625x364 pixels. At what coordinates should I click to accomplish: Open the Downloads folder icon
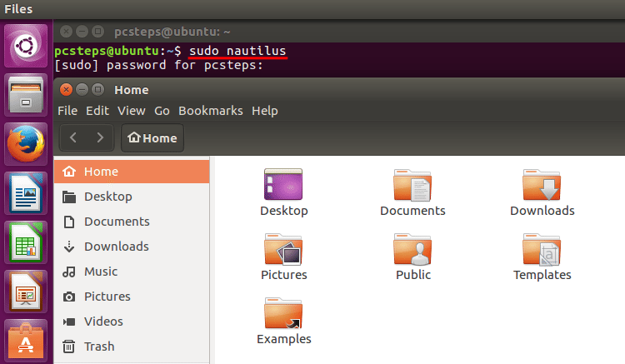click(542, 185)
